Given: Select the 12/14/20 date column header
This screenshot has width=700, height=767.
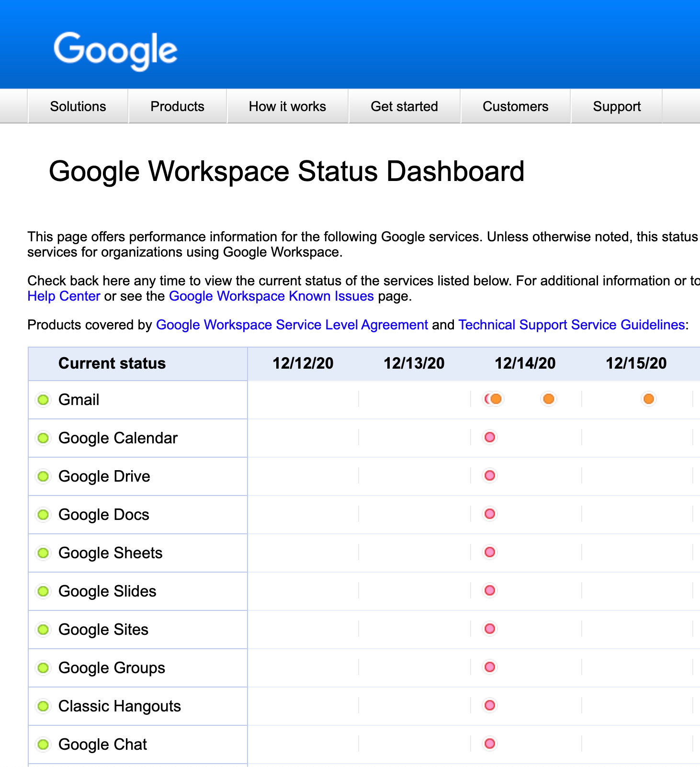Looking at the screenshot, I should 525,363.
